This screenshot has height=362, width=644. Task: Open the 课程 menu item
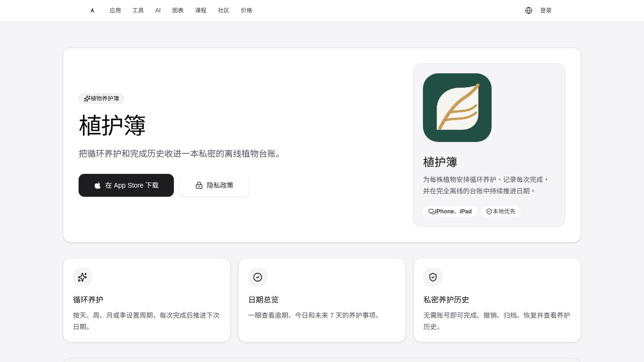(201, 10)
